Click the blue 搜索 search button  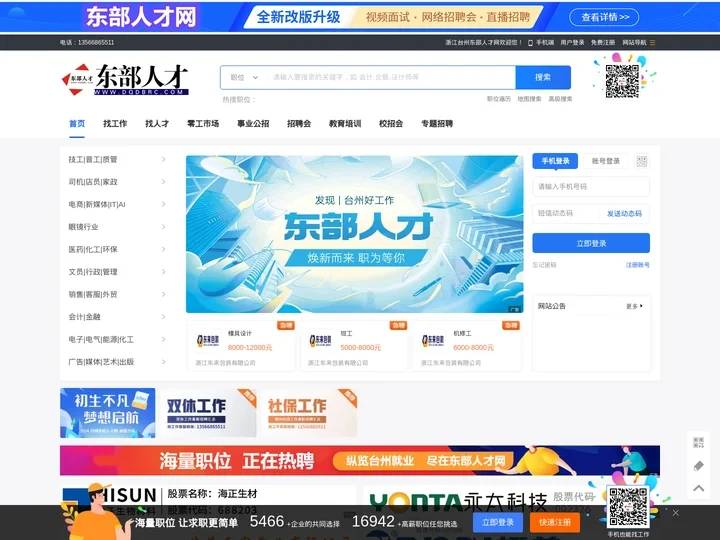pos(543,77)
